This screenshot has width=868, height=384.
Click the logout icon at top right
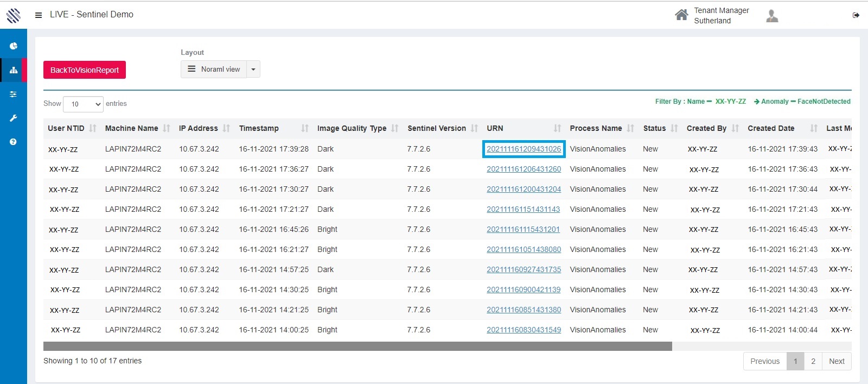[x=856, y=15]
